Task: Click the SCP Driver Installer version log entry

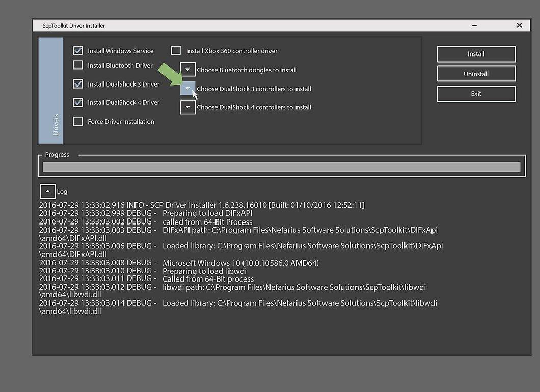Action: (x=202, y=205)
